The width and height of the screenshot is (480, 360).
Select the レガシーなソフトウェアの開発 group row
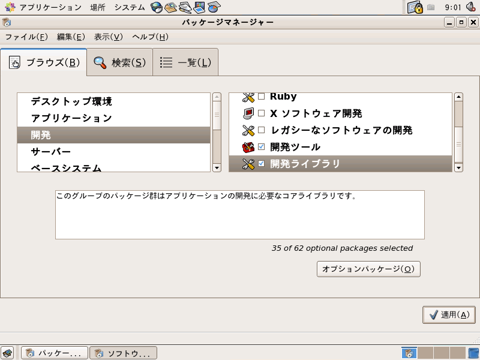click(x=340, y=130)
